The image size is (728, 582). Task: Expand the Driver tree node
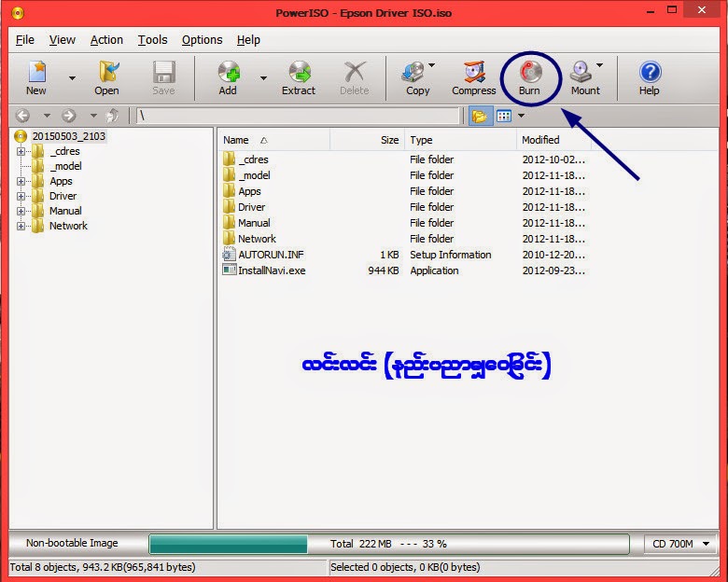coord(21,196)
